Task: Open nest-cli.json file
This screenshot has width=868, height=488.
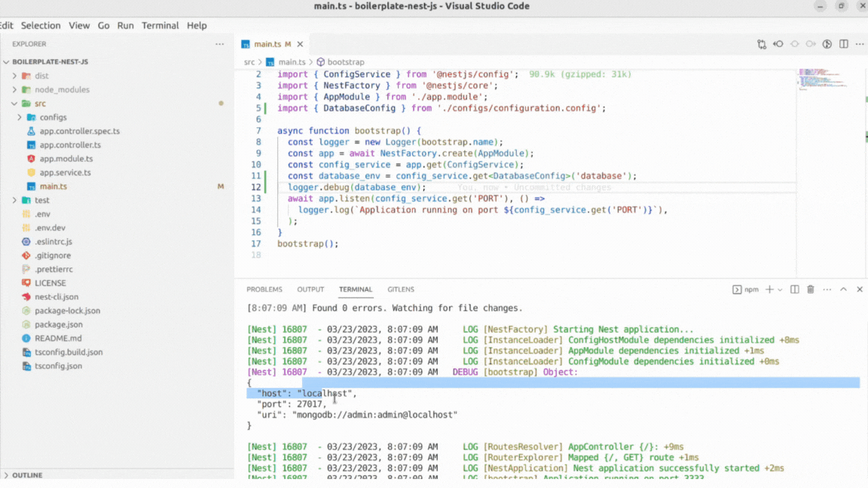Action: 57,297
